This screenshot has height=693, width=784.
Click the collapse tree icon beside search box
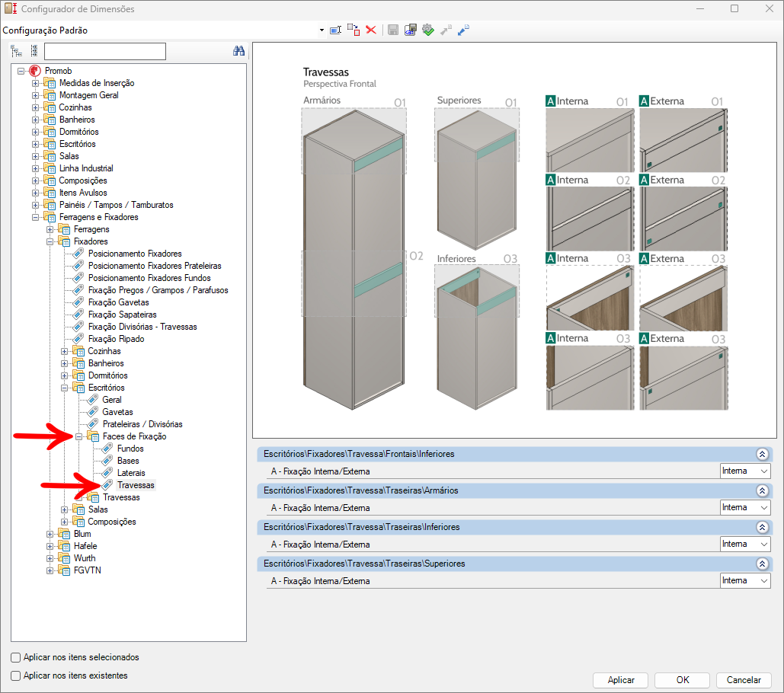click(x=34, y=51)
